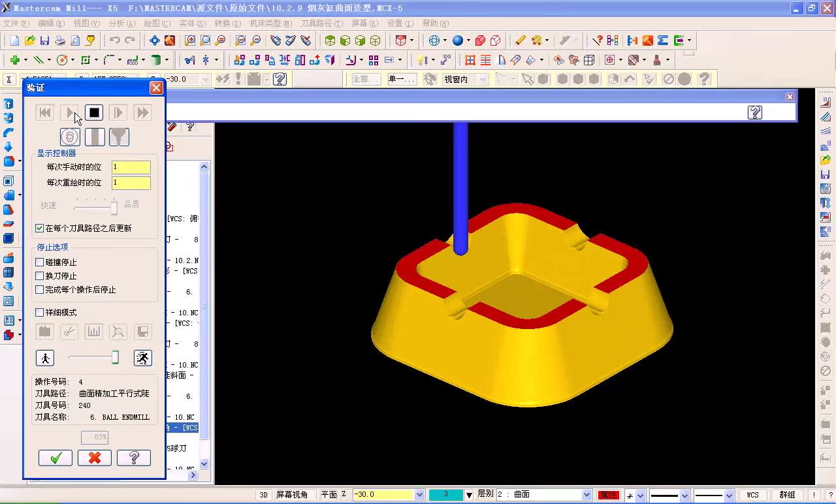Click the blue sphere shading icon
The width and height of the screenshot is (836, 504).
[457, 40]
